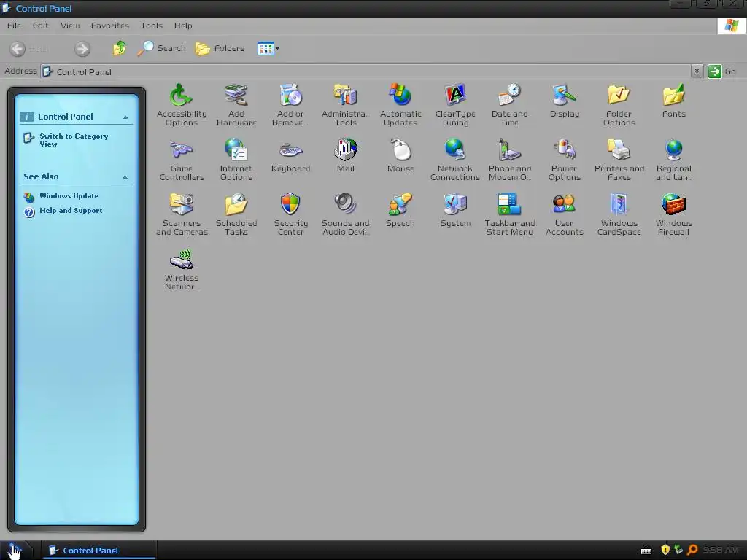
Task: Open Windows Firewall
Action: (x=673, y=214)
